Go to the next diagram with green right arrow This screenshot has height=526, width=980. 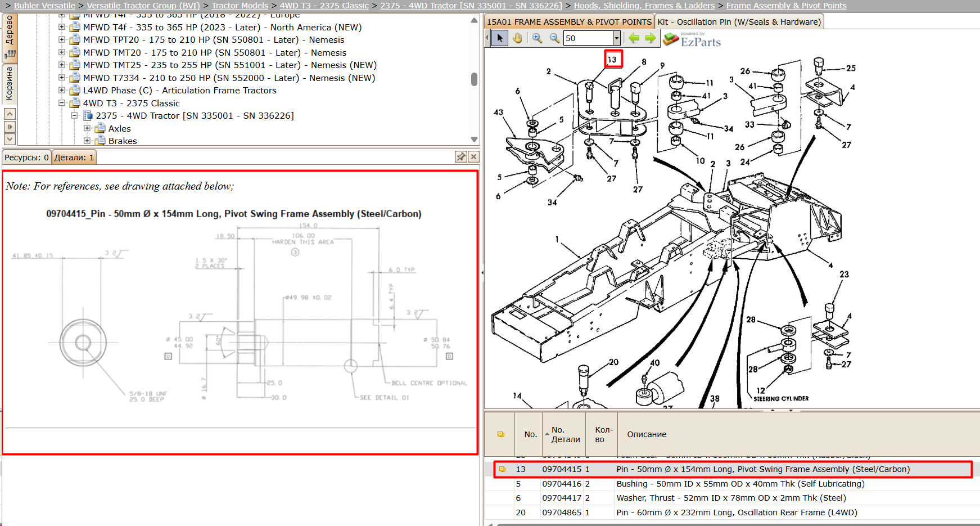click(651, 38)
